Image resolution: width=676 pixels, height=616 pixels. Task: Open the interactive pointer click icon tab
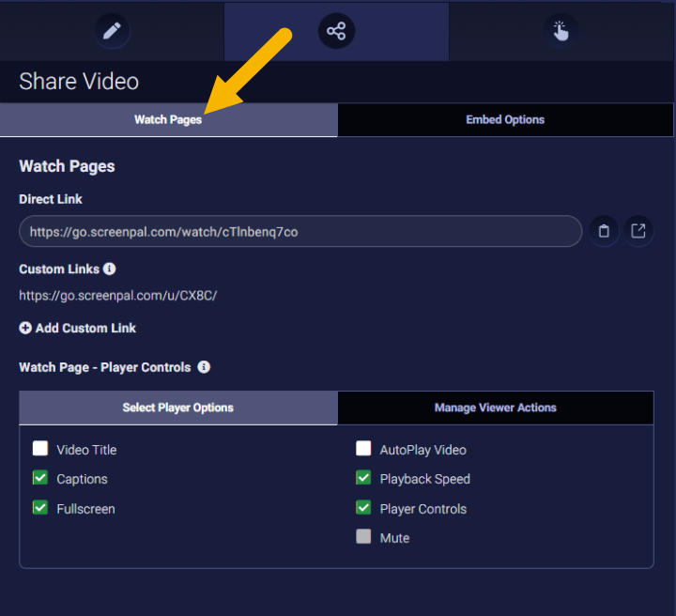[x=561, y=31]
